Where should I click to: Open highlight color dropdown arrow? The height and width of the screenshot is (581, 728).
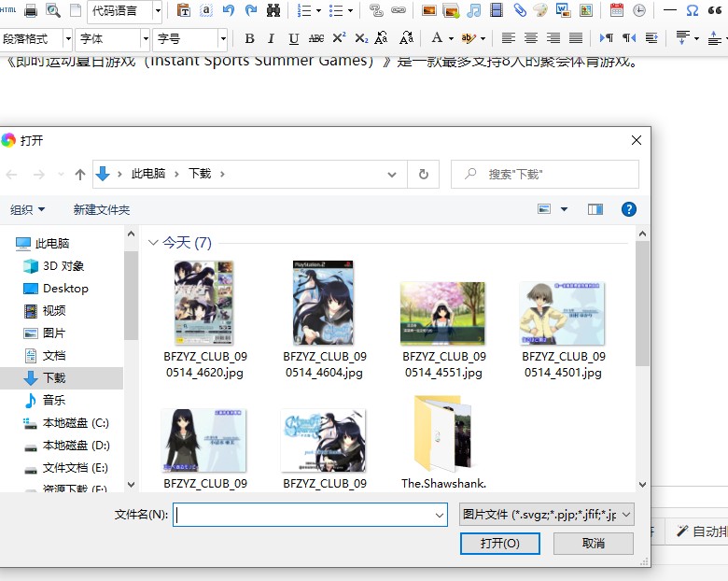[483, 38]
